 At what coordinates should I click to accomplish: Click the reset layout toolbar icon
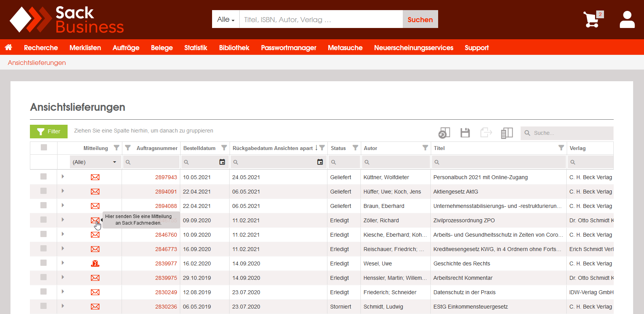444,133
